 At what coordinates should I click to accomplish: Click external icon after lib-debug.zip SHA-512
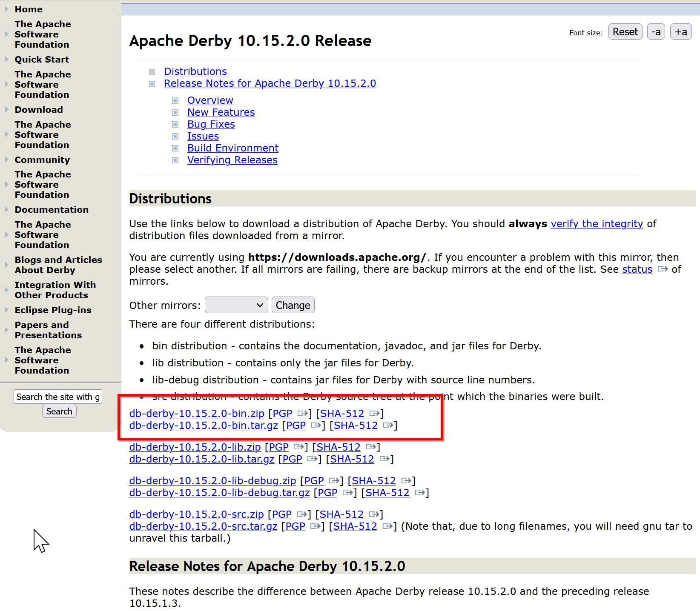coord(406,480)
